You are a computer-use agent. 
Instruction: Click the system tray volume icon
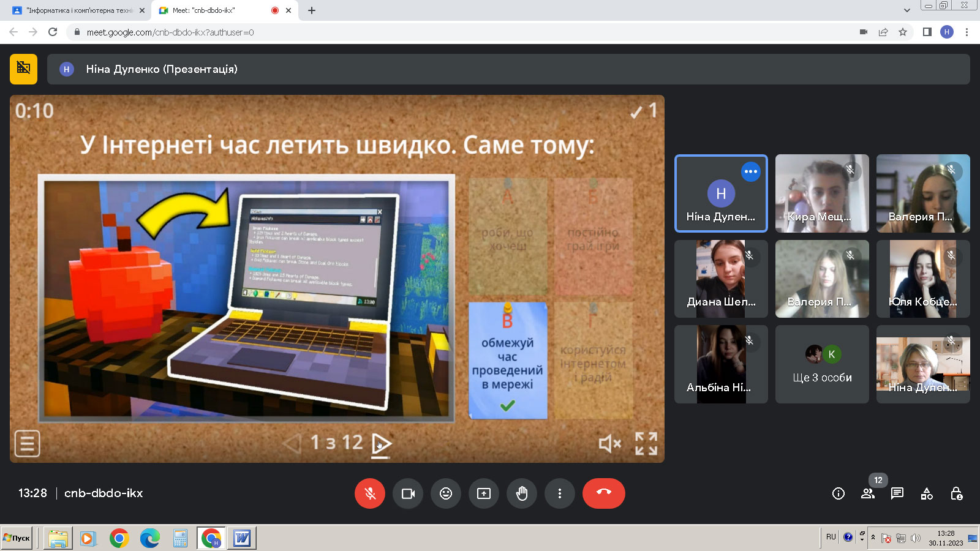(x=916, y=538)
